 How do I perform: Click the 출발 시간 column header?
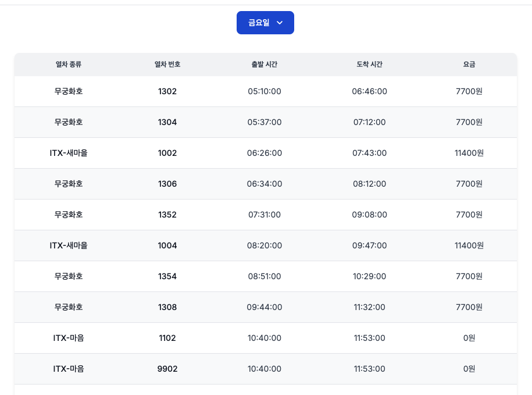[x=265, y=65]
